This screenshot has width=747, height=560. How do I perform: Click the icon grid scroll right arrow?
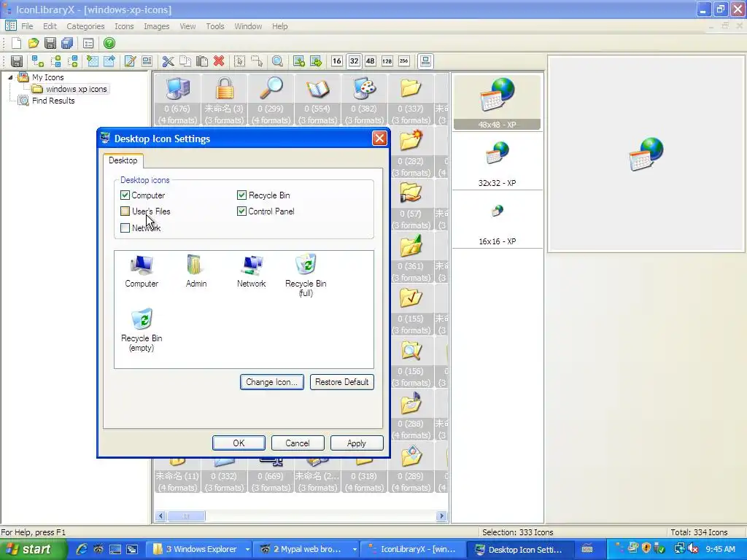click(x=441, y=516)
